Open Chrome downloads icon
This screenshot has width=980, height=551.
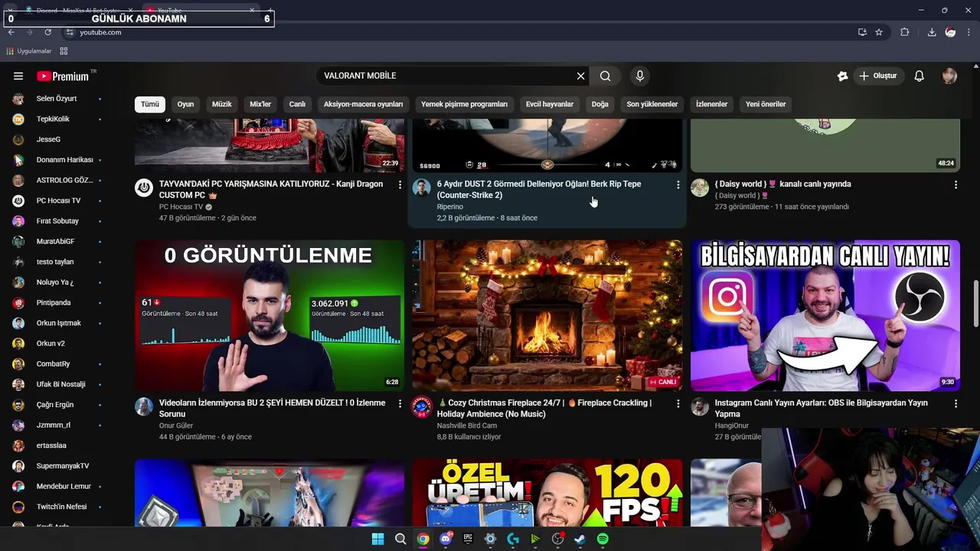(x=932, y=32)
